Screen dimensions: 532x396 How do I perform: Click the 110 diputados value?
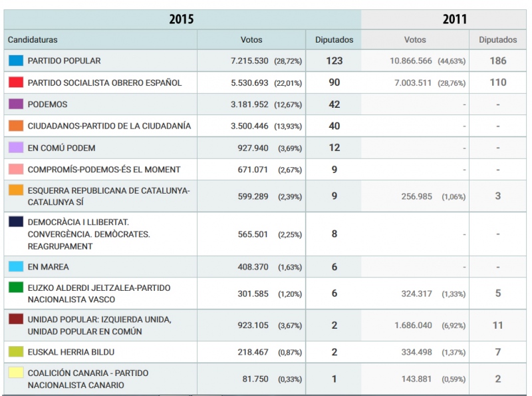click(x=497, y=83)
